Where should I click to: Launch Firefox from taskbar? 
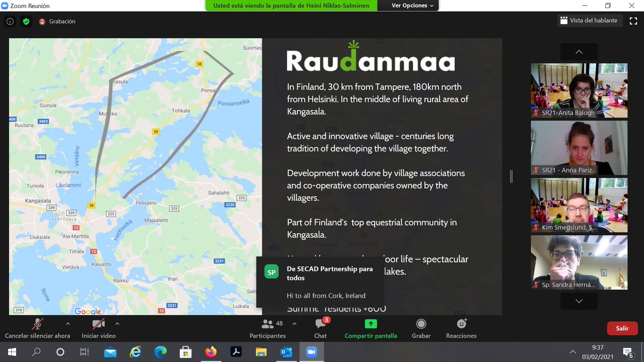[x=210, y=352]
